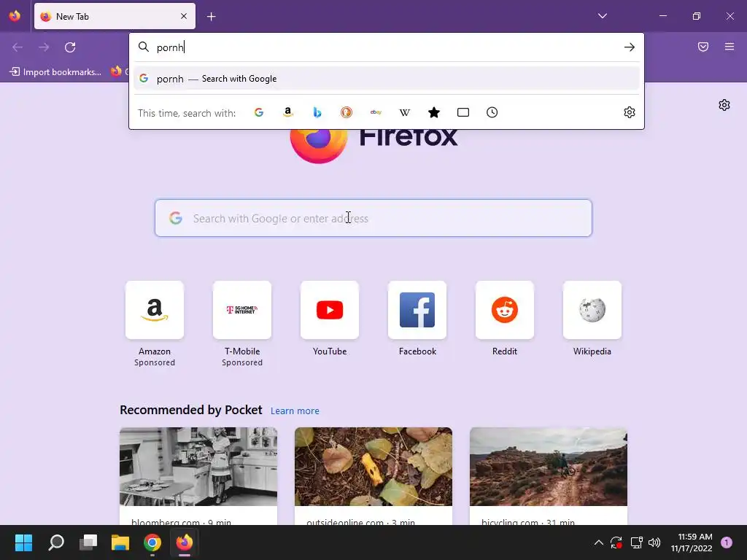Click the go arrow in address bar

(630, 47)
